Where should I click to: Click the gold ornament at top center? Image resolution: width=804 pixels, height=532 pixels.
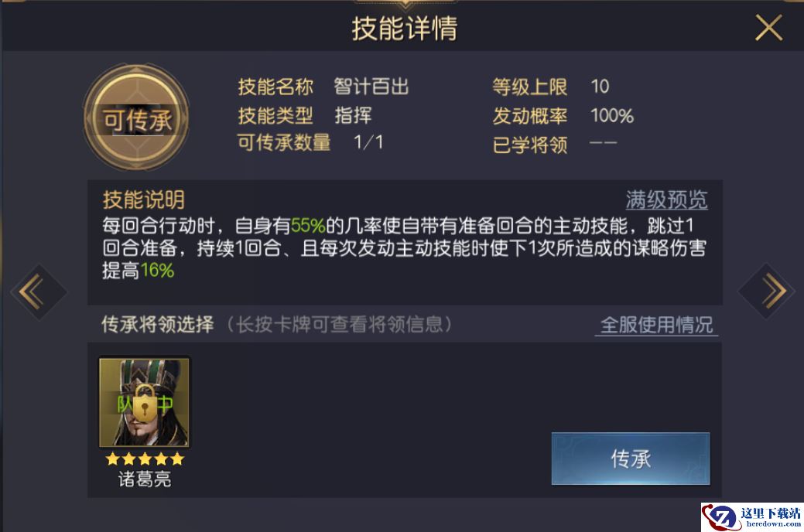[405, 5]
